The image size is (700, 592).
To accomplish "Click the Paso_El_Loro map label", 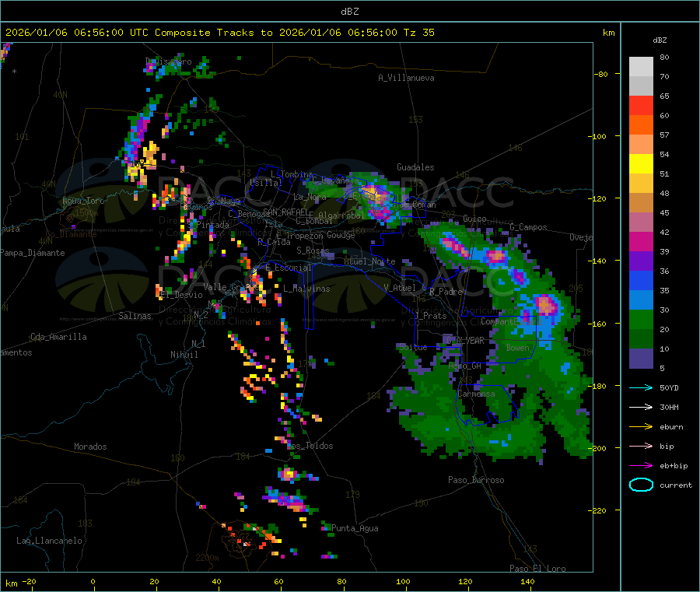I will (537, 569).
